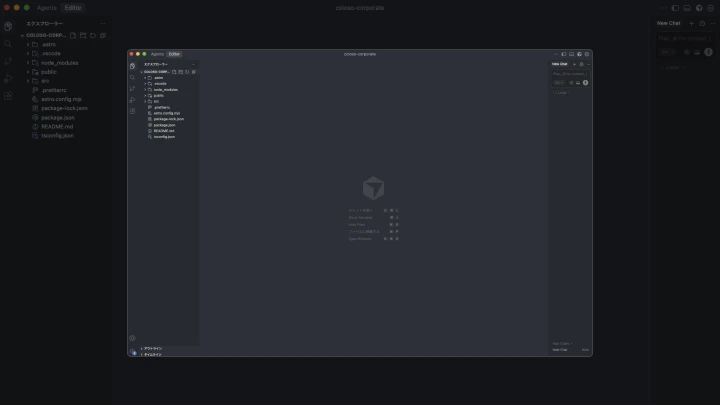The image size is (720, 405).
Task: Open Explorer view in front window activity bar
Action: (x=132, y=66)
